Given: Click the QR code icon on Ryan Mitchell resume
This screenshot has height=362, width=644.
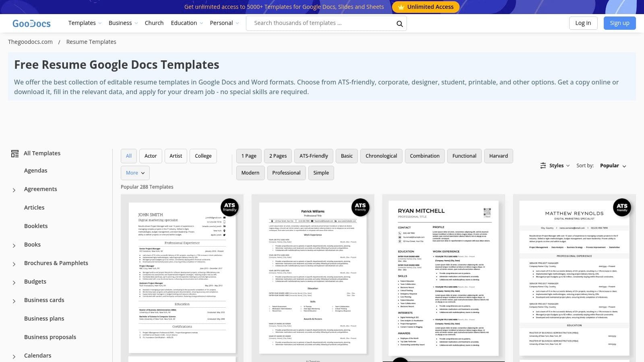Looking at the screenshot, I should 487,212.
